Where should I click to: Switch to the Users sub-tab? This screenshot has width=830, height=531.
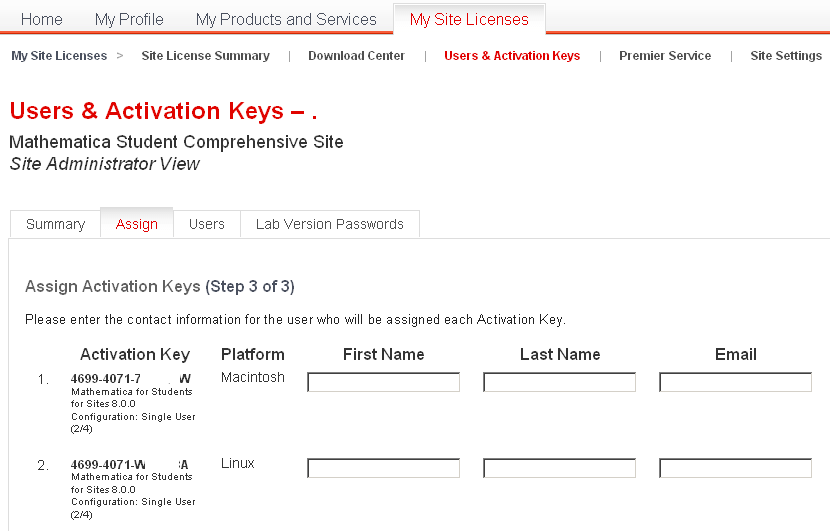point(206,224)
